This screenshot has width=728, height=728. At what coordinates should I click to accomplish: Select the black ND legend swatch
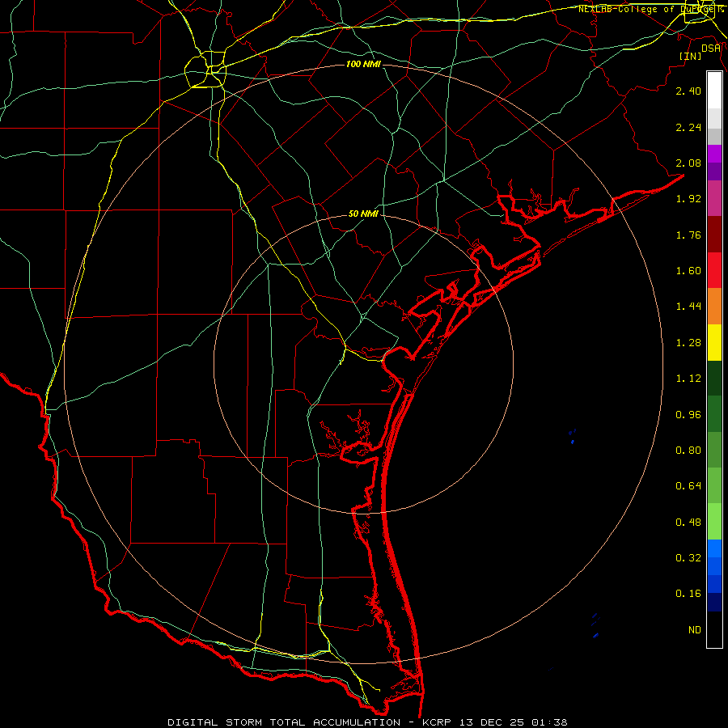pos(714,629)
